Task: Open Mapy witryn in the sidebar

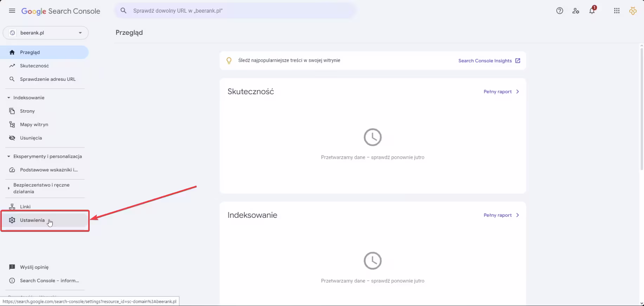Action: pos(34,124)
